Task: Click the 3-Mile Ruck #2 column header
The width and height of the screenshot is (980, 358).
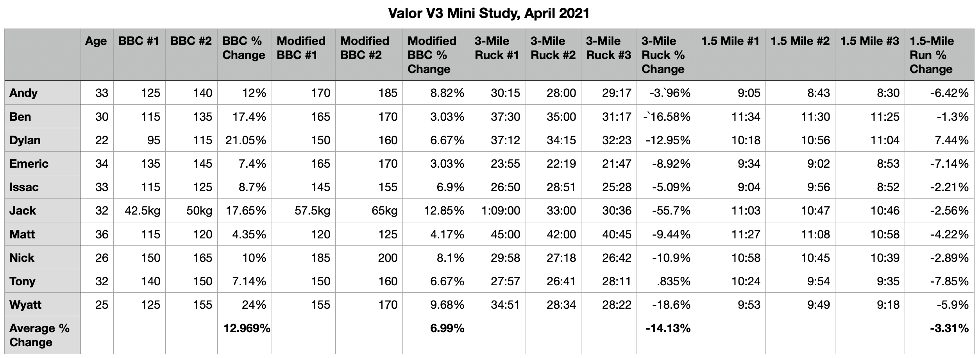Action: coord(553,48)
